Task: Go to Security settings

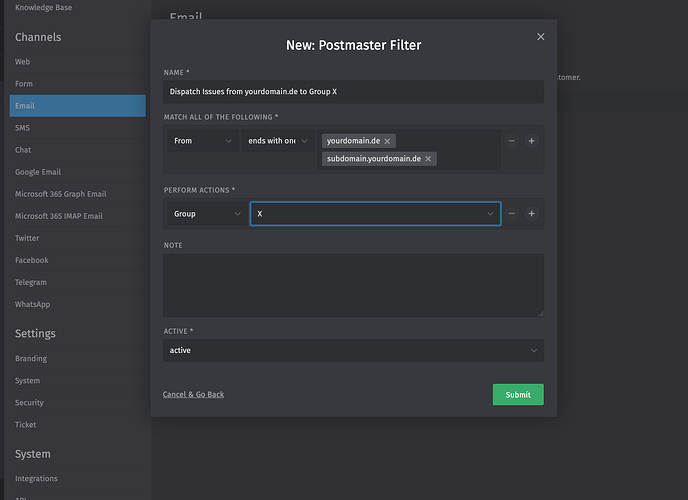Action: pos(29,403)
